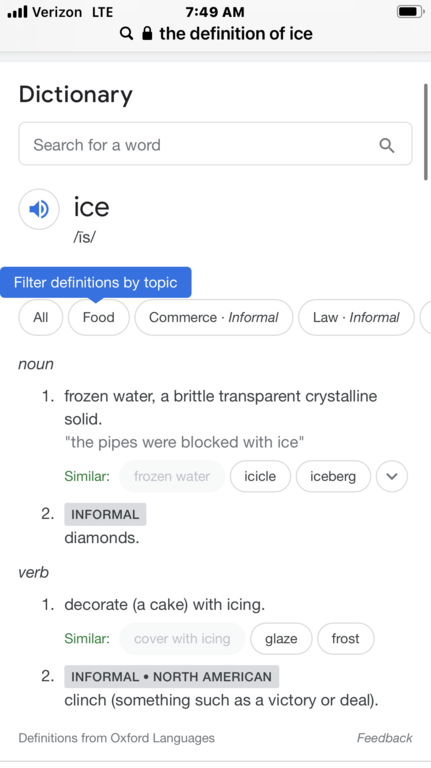Select the All topic filter
431x768 pixels.
point(41,317)
